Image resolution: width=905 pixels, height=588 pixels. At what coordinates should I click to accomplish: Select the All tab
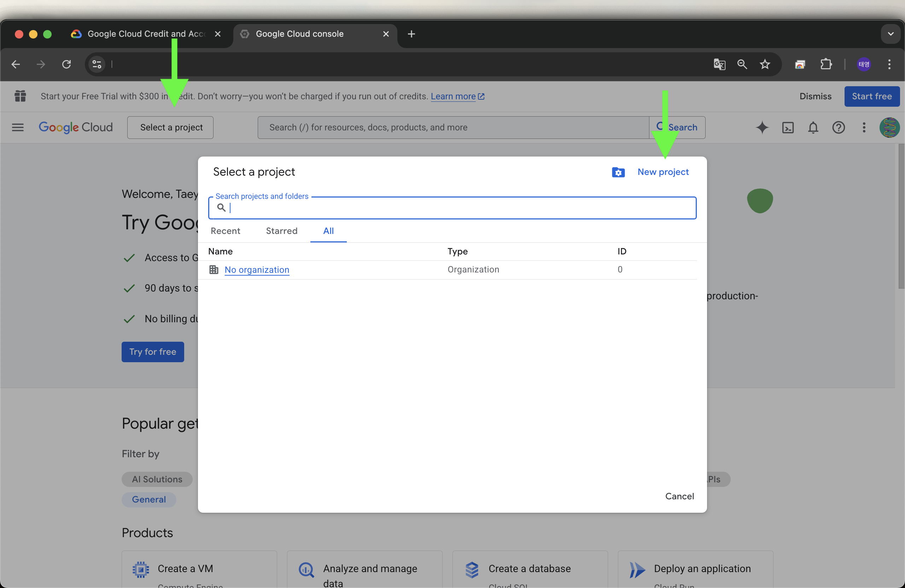click(x=328, y=231)
